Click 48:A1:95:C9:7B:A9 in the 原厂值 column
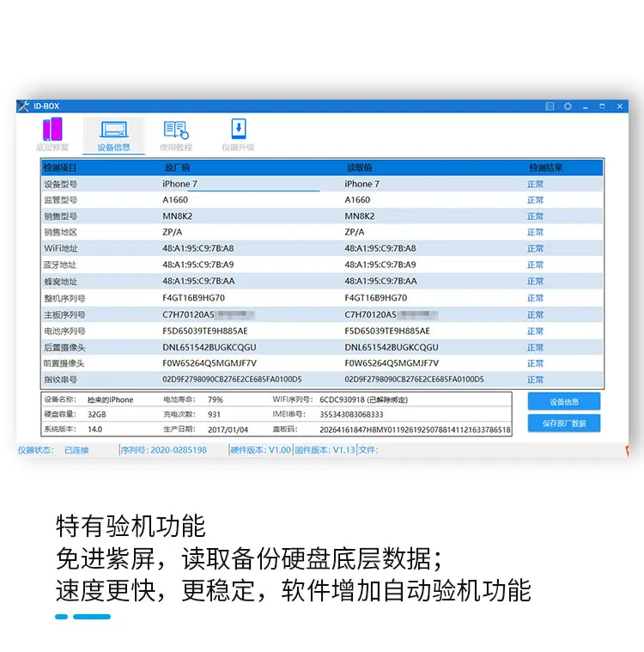This screenshot has width=644, height=652. 197,265
